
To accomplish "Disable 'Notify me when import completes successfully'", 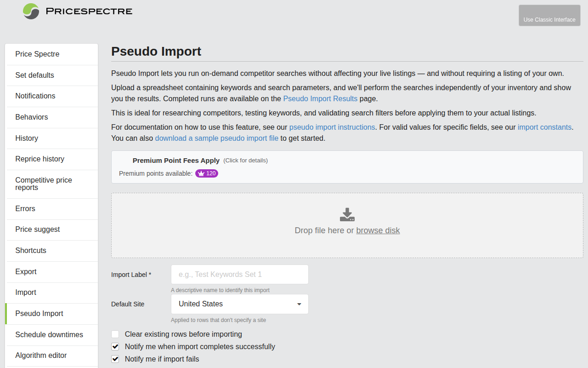I will coord(115,346).
